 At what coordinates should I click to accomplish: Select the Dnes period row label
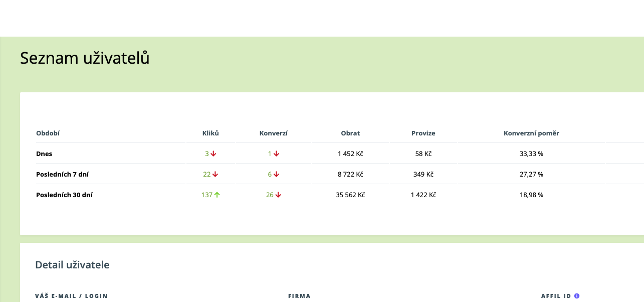point(44,154)
